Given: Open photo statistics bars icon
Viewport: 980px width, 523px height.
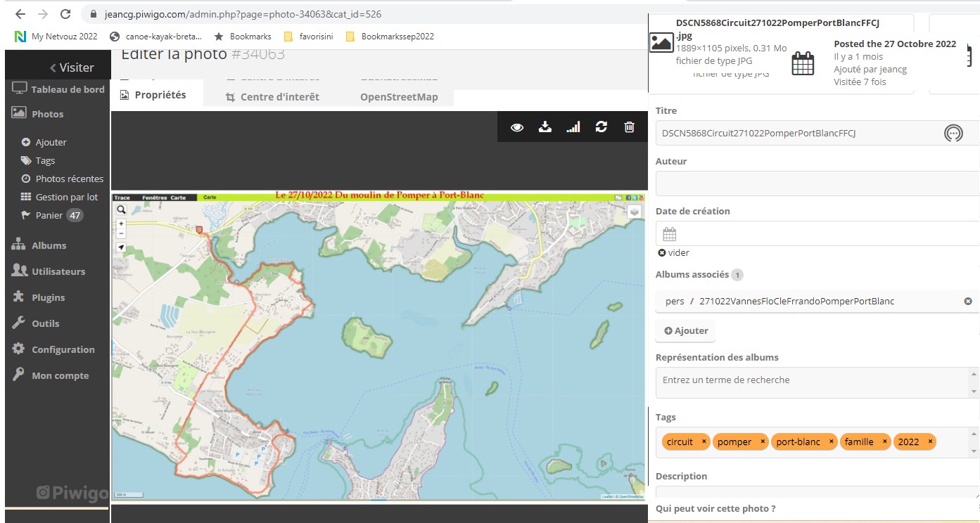Looking at the screenshot, I should pos(573,127).
